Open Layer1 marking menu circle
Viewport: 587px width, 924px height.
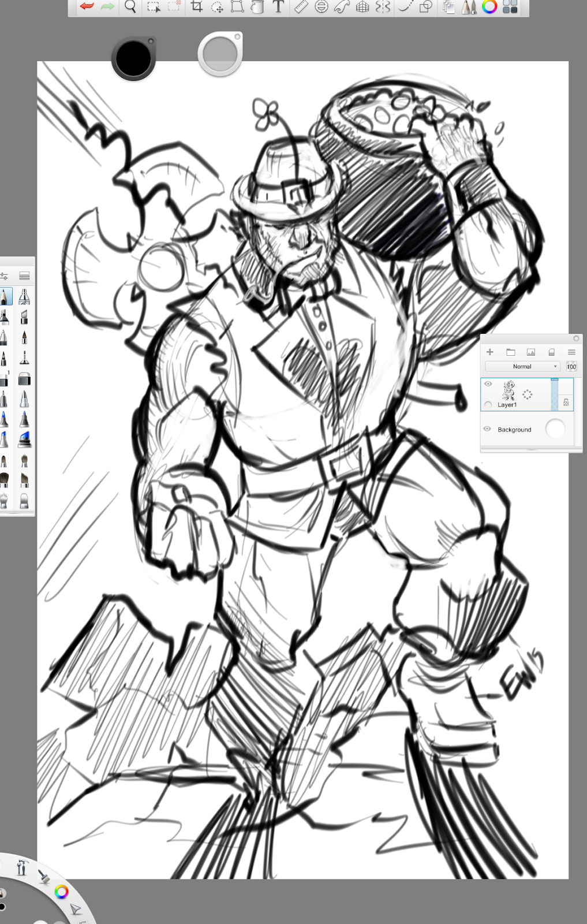click(x=527, y=394)
